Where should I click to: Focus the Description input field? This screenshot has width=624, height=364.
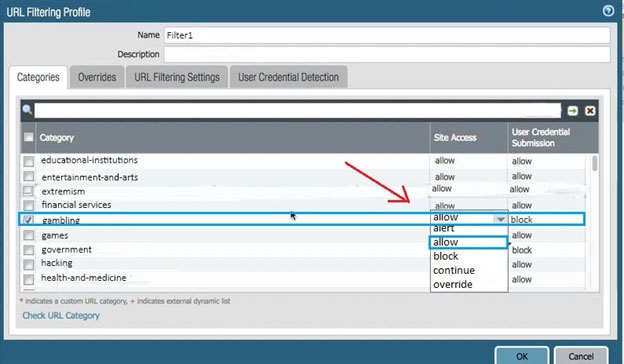pos(387,54)
